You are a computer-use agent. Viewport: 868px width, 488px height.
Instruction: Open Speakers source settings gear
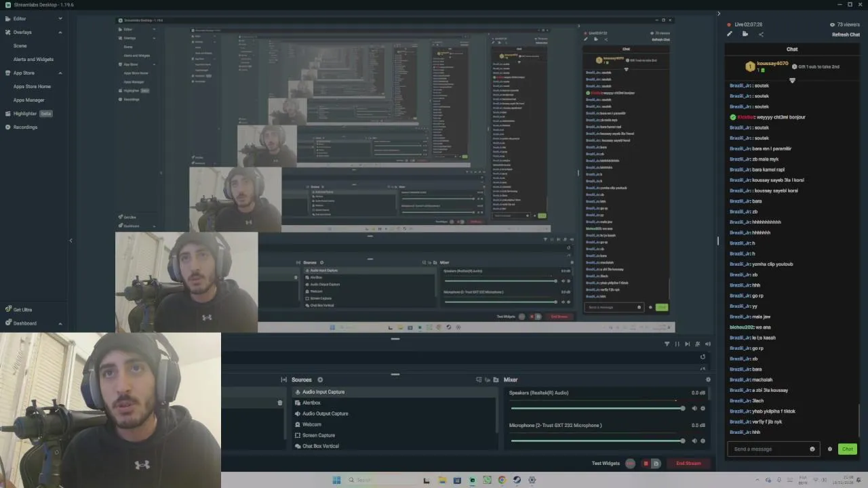click(x=703, y=408)
